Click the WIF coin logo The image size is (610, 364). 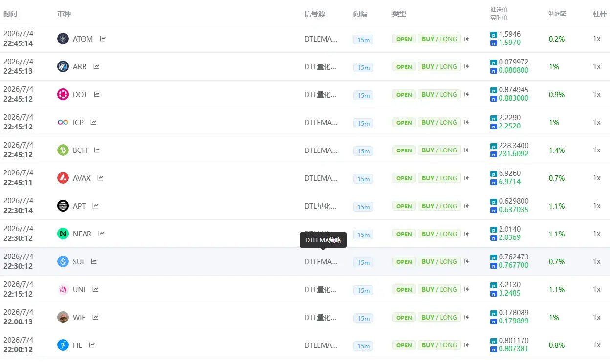point(63,317)
